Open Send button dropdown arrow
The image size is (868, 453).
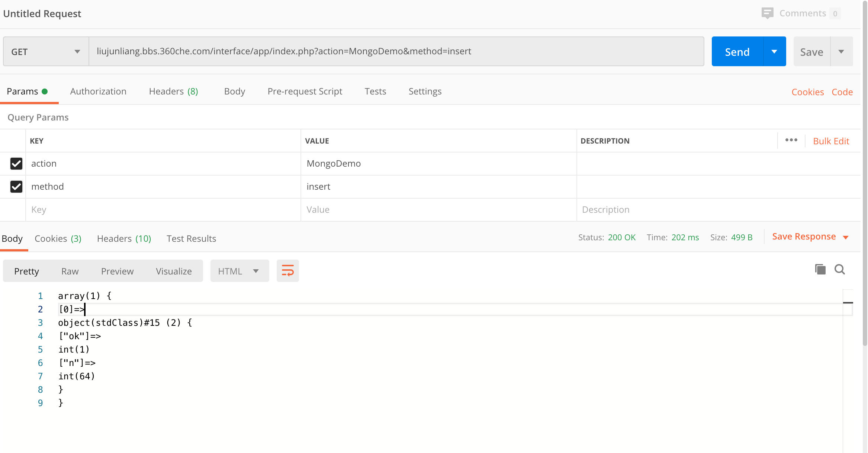click(774, 52)
